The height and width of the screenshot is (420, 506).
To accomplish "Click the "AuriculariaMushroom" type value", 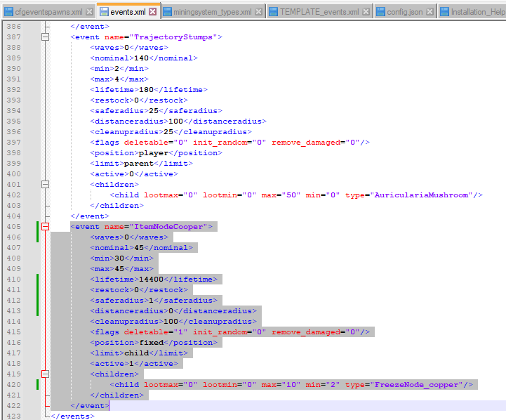I will point(422,195).
